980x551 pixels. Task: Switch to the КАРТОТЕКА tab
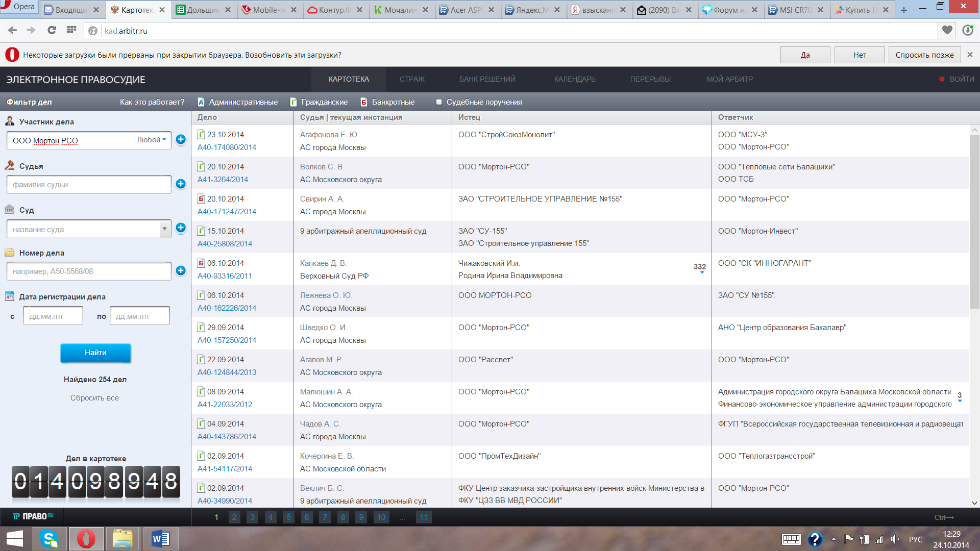349,79
